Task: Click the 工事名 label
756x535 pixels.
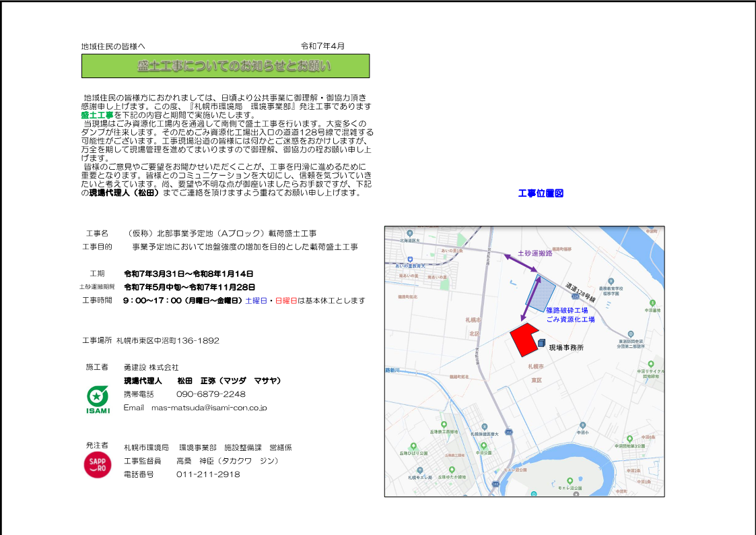Action: point(97,234)
